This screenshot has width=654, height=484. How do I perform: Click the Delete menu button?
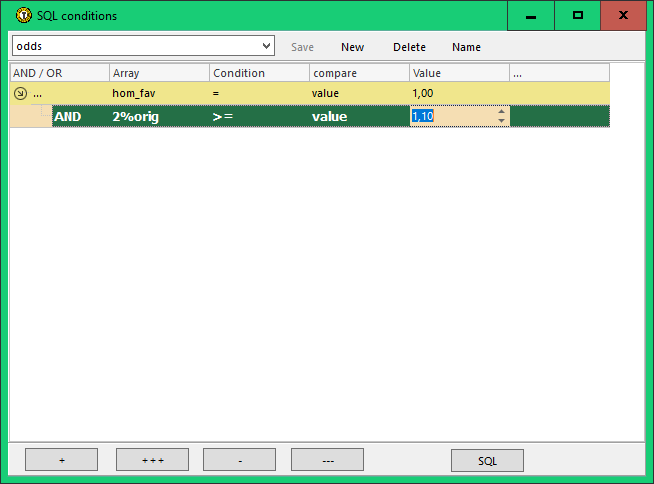click(409, 47)
